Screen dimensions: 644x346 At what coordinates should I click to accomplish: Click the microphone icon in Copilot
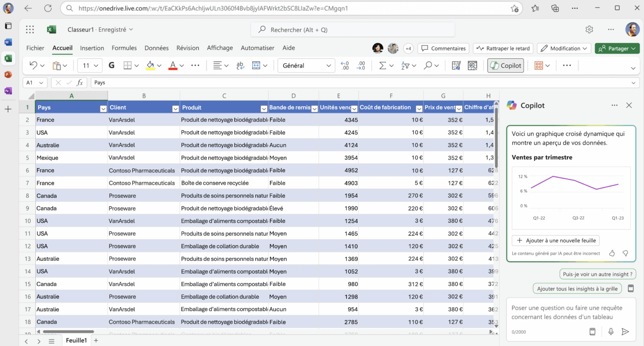pyautogui.click(x=611, y=332)
